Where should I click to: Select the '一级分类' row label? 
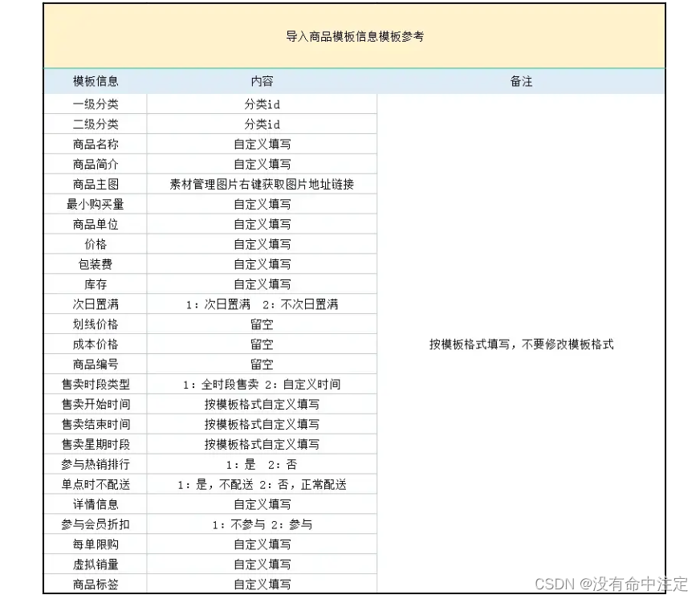tap(96, 104)
